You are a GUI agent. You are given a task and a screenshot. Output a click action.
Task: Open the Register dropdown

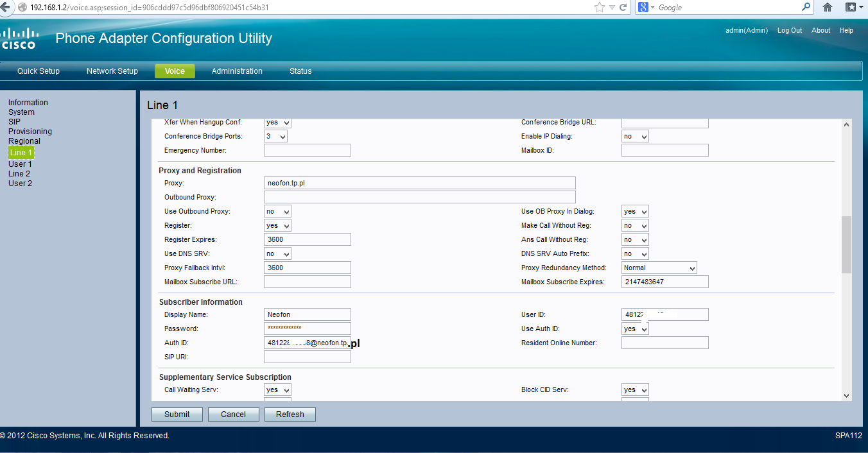pyautogui.click(x=277, y=225)
